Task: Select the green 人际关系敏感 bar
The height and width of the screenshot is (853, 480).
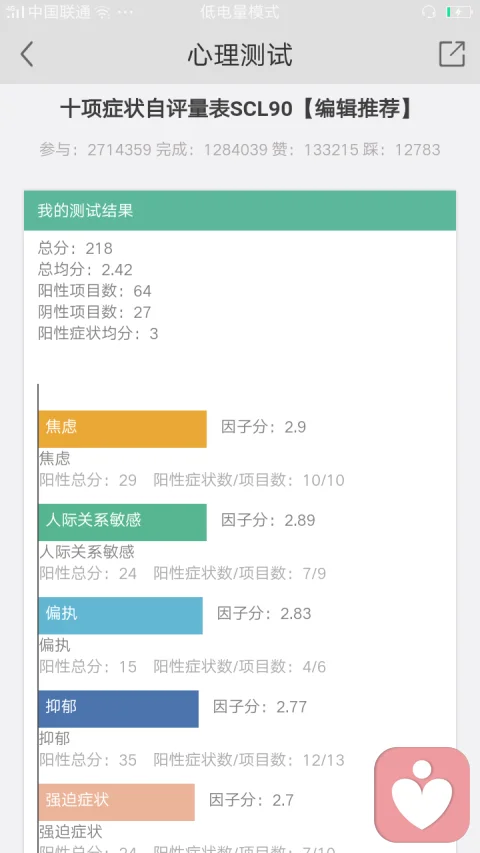Action: tap(122, 522)
